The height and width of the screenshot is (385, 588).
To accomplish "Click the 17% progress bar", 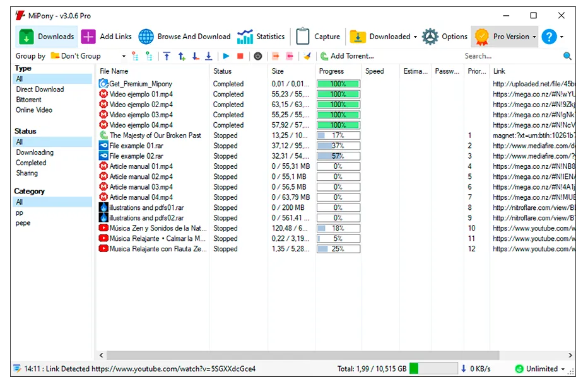I will coord(338,135).
